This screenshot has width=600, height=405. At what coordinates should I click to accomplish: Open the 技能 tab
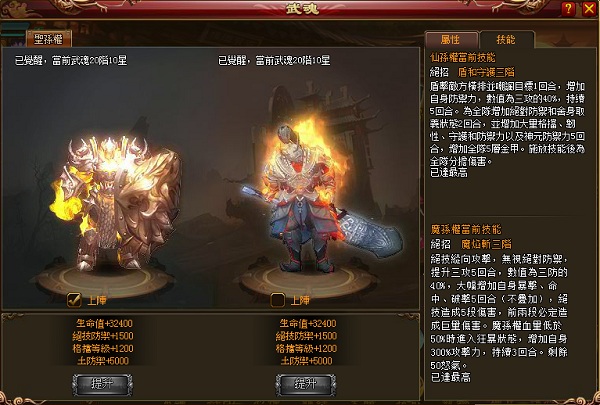point(506,39)
